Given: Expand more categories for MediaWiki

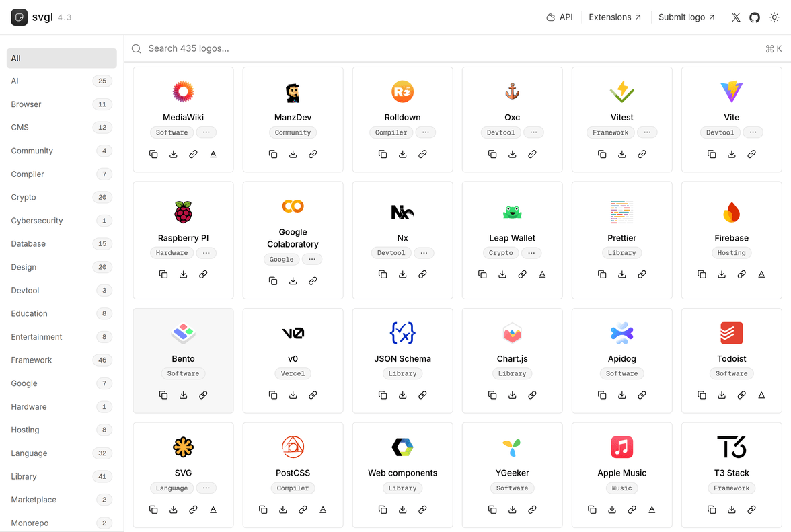Looking at the screenshot, I should pyautogui.click(x=206, y=132).
